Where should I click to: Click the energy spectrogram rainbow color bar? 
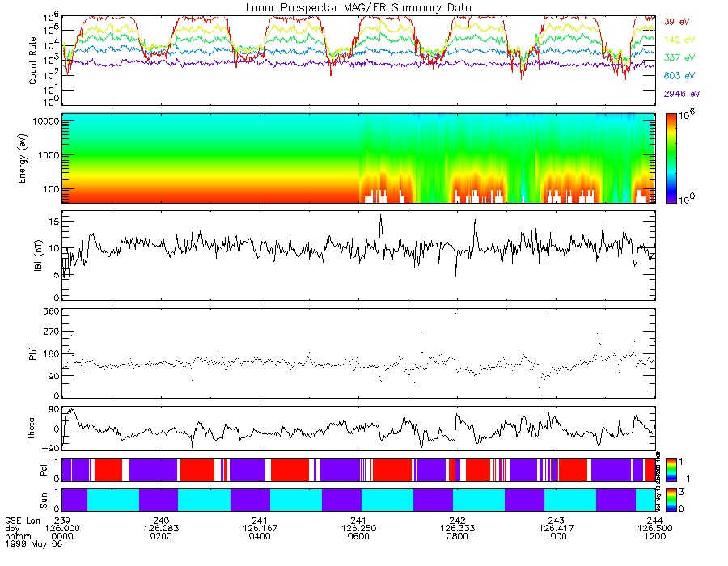tap(671, 158)
